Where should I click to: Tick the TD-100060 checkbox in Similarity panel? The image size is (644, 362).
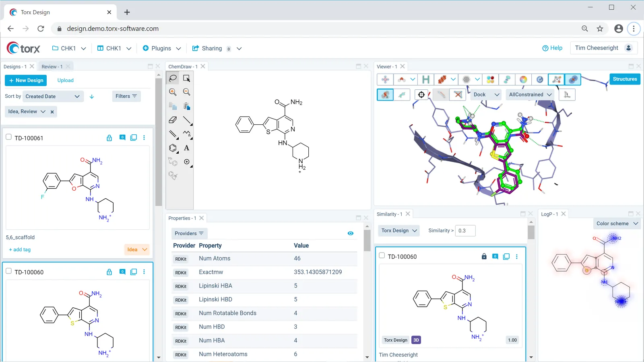coord(382,255)
